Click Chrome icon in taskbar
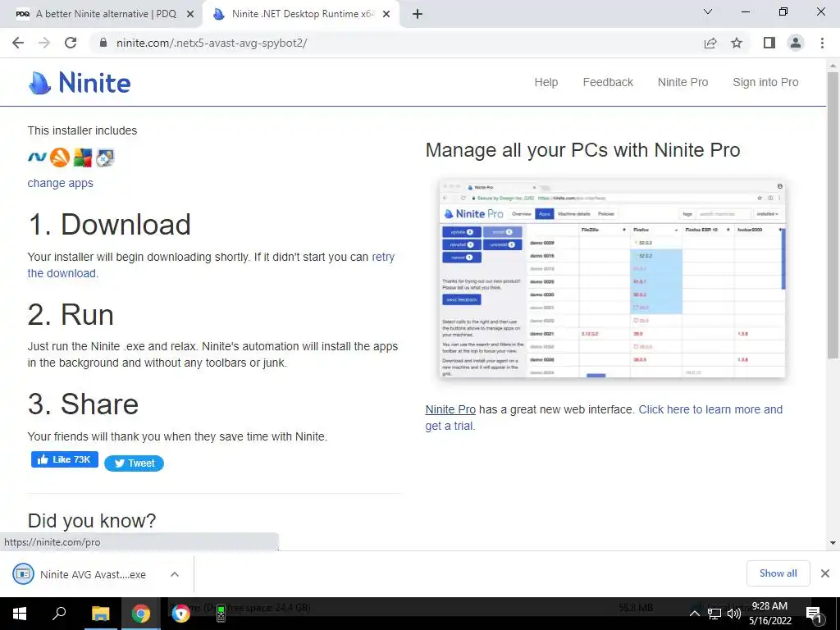Screen dimensions: 840x630 pos(141,614)
